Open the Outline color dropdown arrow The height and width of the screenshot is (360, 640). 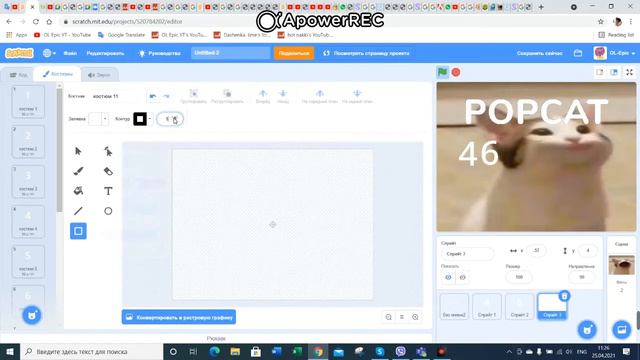pos(150,119)
